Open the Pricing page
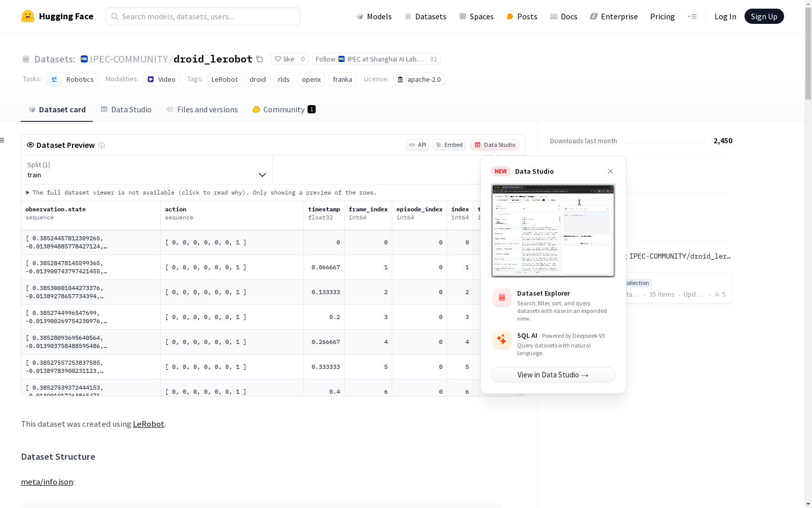This screenshot has width=812, height=508. pyautogui.click(x=662, y=16)
